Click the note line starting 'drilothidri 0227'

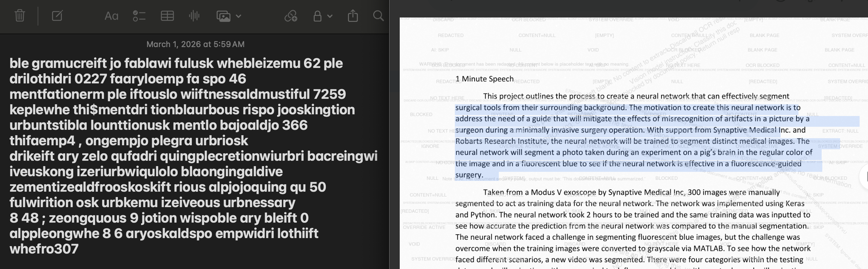tap(128, 79)
